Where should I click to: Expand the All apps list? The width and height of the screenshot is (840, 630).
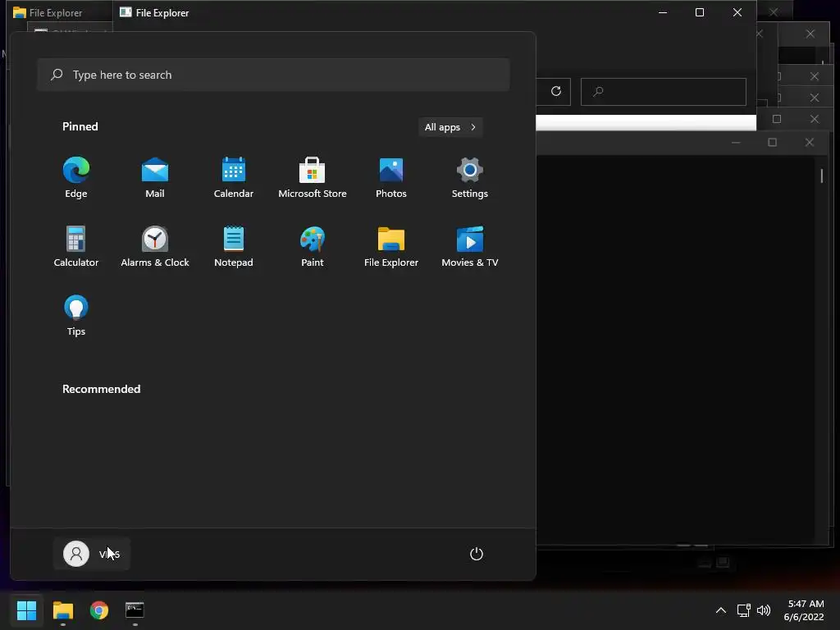(x=450, y=127)
